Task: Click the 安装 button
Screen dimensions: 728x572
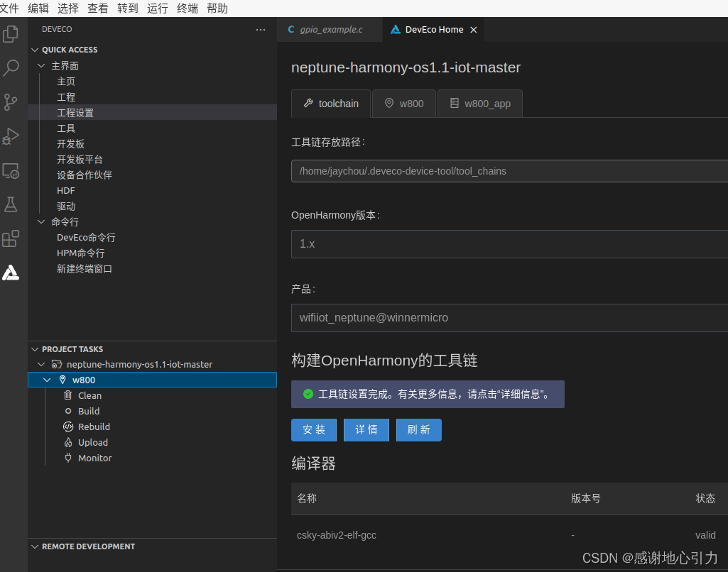Action: [x=314, y=429]
